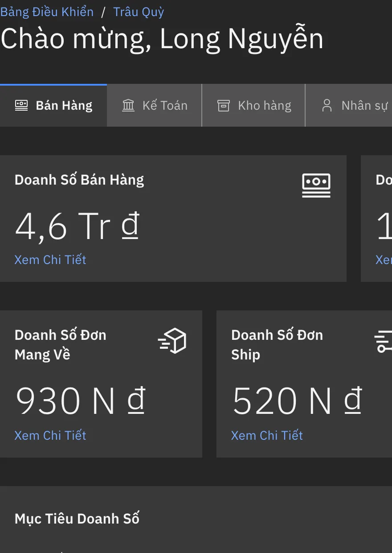Click the Doanh Số Đơn Ship title
This screenshot has width=392, height=553.
point(277,345)
